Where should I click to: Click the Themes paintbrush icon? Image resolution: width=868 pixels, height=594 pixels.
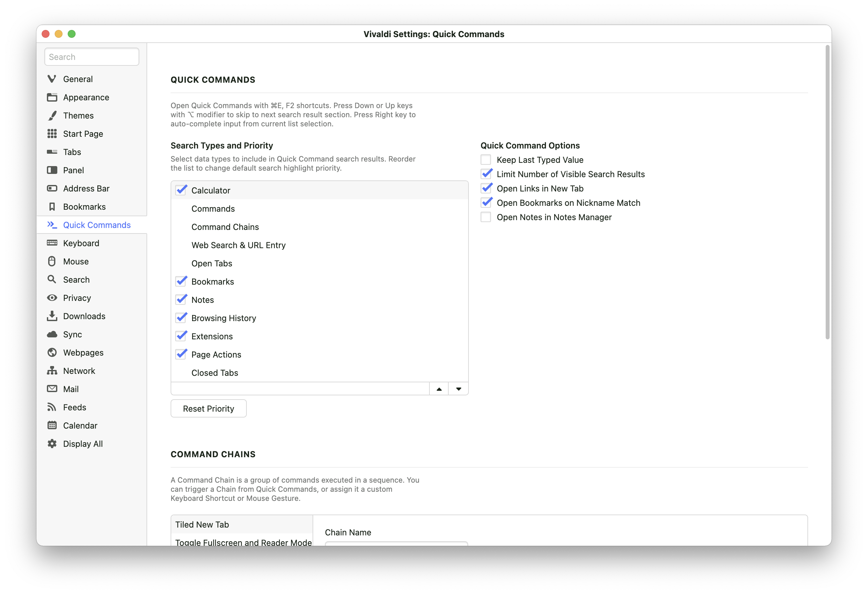(x=52, y=115)
